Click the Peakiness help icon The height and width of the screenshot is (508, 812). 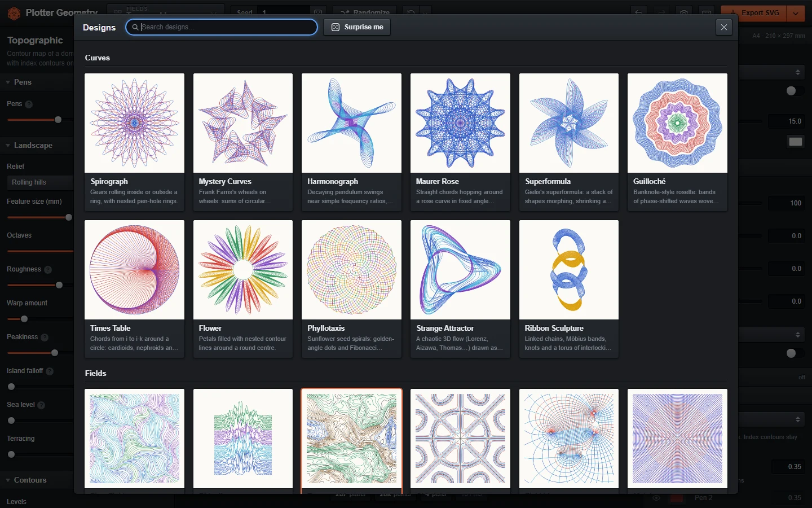(45, 338)
